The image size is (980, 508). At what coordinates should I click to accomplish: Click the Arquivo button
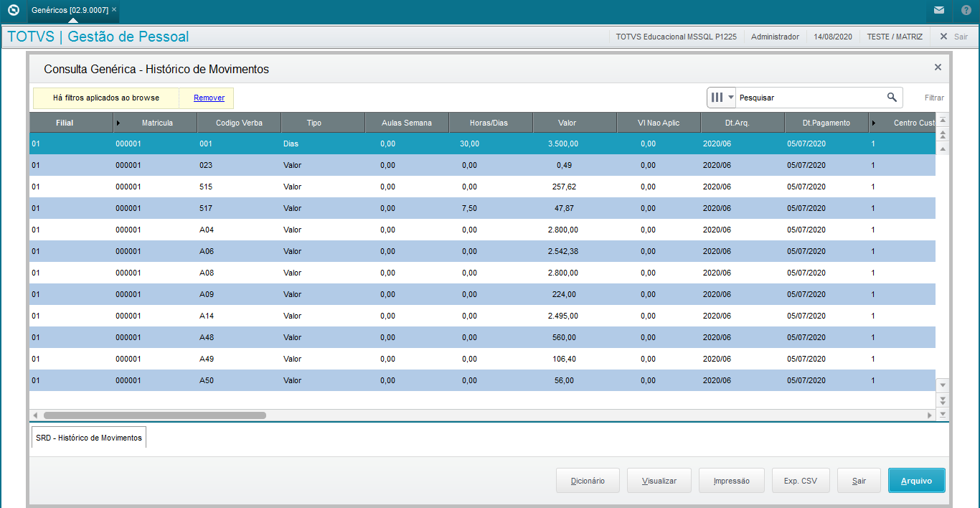(x=916, y=481)
